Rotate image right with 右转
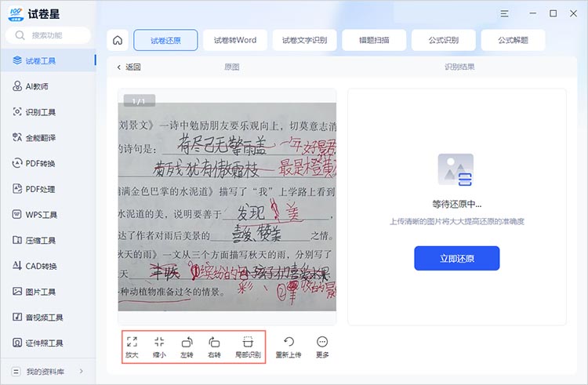 pyautogui.click(x=214, y=347)
